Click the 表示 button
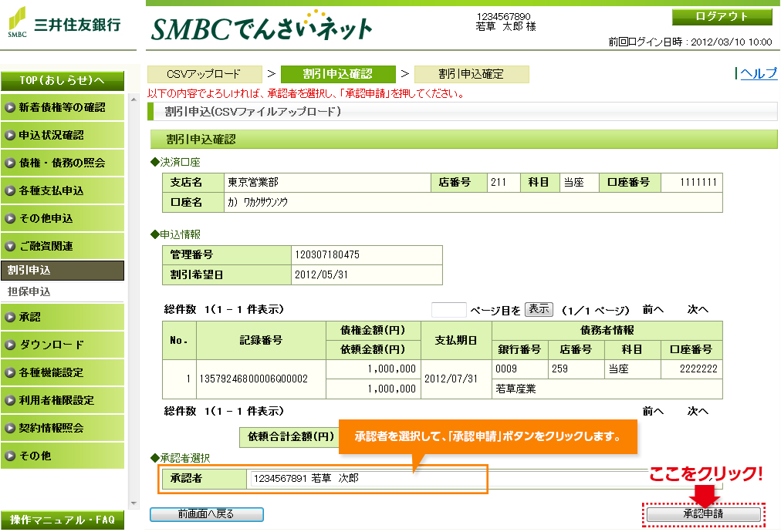 tap(539, 309)
